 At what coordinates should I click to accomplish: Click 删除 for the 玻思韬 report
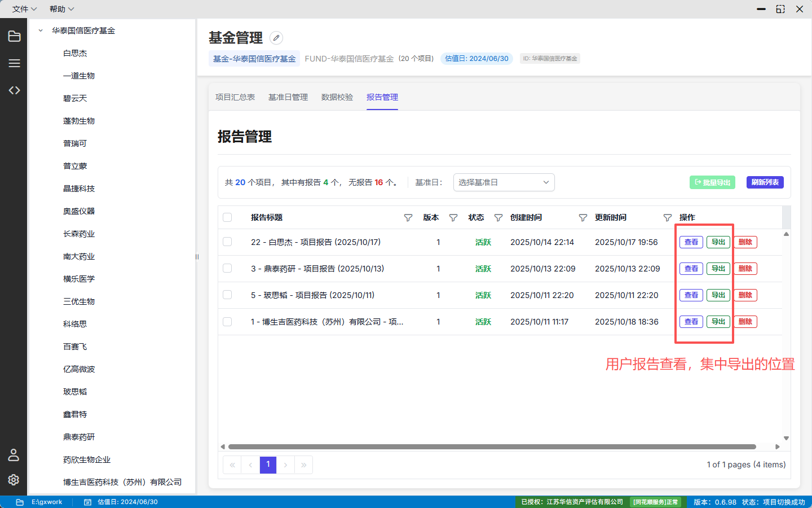745,295
